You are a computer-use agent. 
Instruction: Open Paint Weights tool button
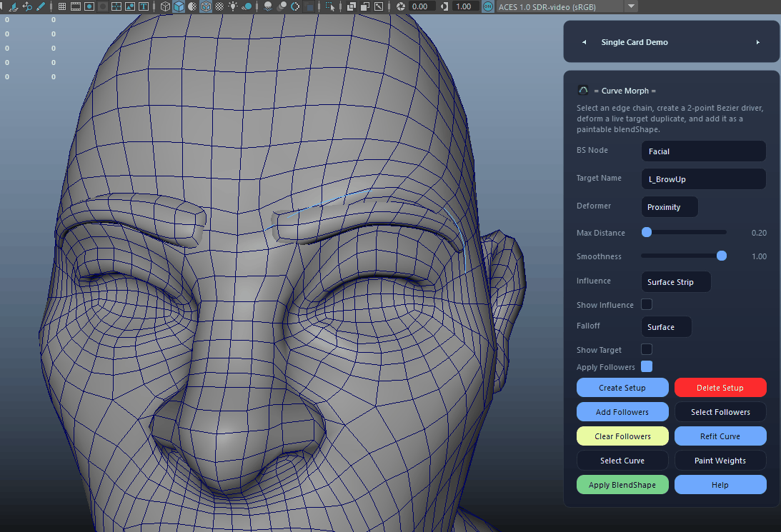pos(720,461)
